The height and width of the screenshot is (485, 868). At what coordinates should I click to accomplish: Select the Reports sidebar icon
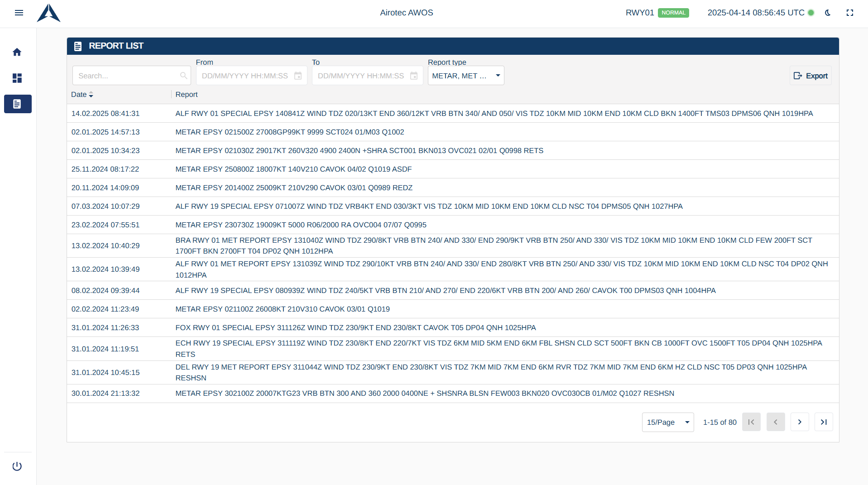tap(18, 104)
